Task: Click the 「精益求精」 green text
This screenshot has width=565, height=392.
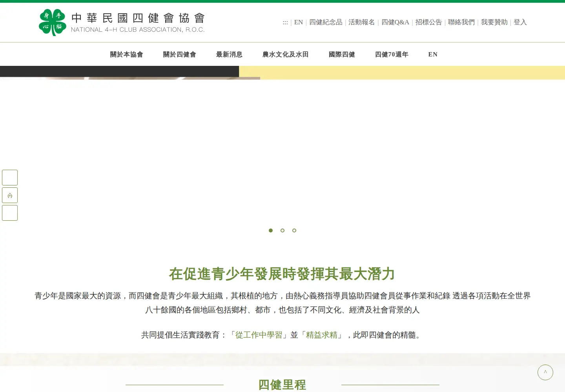Action: point(322,335)
